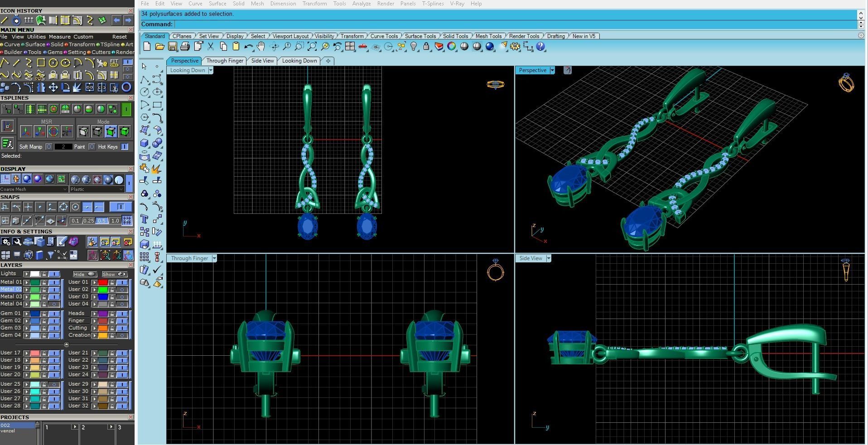The height and width of the screenshot is (445, 868).
Task: Open the T-Splines menu in menu bar
Action: (x=433, y=4)
